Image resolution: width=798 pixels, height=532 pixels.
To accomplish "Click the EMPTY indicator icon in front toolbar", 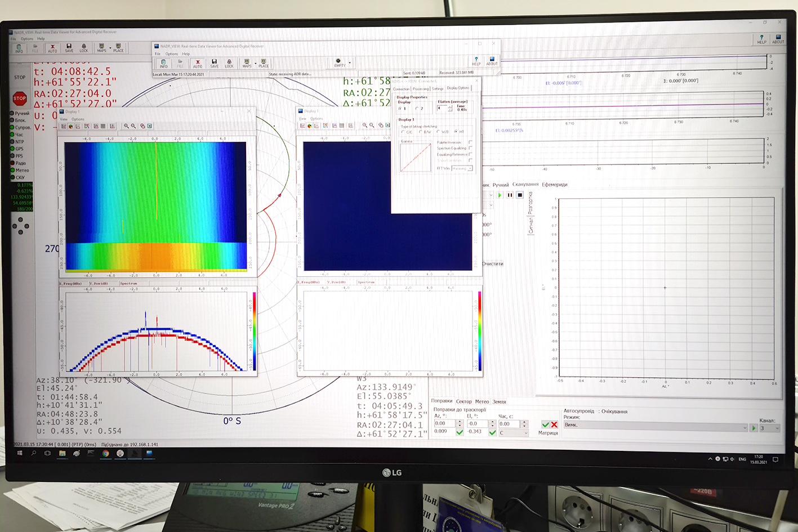I will (338, 62).
